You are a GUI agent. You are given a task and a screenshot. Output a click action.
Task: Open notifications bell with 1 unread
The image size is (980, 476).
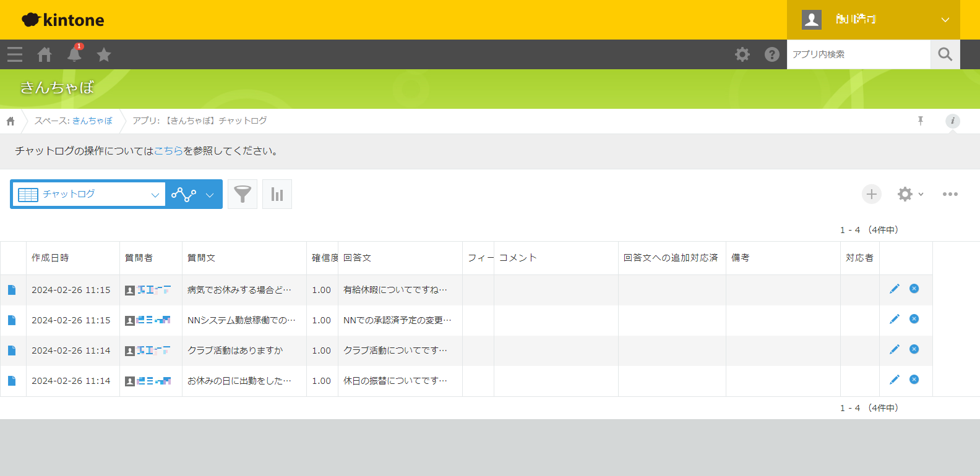[x=74, y=54]
